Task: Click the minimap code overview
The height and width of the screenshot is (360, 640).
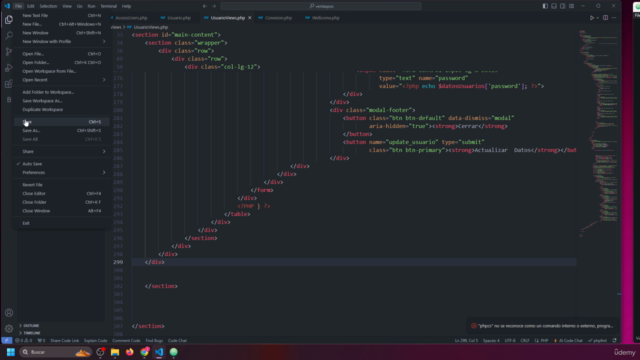Action: coord(598,135)
